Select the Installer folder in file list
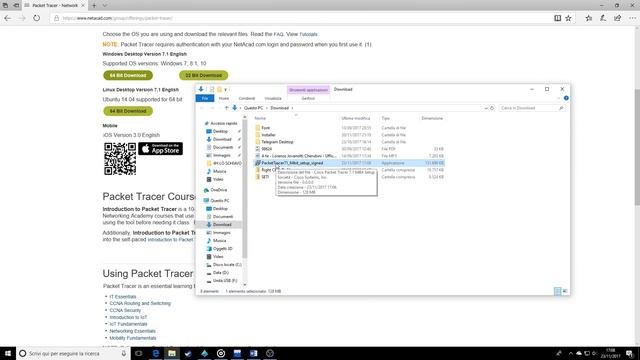 coord(268,135)
